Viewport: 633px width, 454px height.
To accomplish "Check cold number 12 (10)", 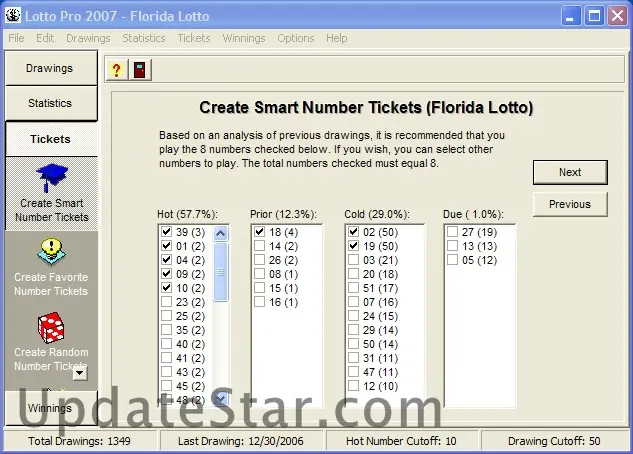I will tap(354, 385).
